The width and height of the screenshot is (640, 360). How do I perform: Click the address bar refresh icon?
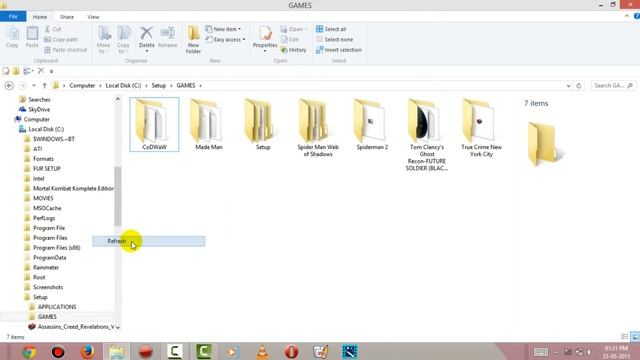coord(579,86)
